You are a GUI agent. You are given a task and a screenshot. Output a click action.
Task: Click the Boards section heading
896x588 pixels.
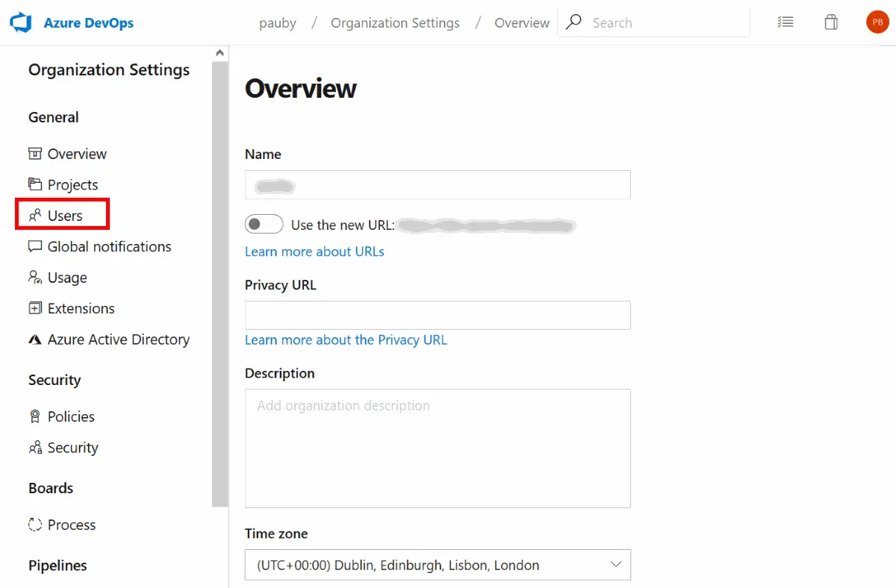[x=51, y=488]
